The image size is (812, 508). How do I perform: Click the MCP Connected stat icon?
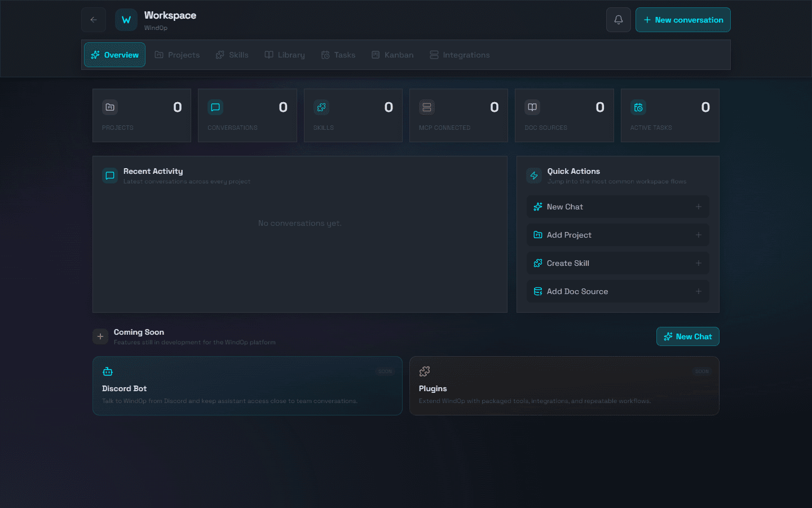[x=427, y=107]
